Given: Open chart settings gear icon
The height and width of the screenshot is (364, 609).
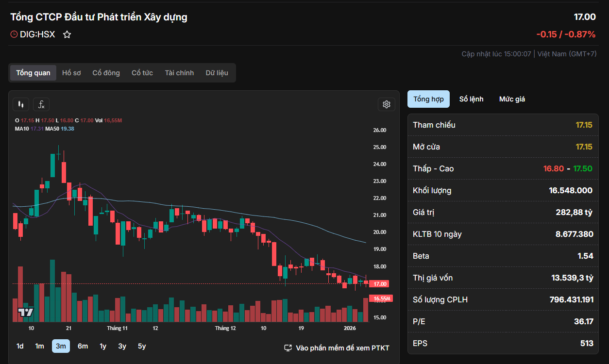Looking at the screenshot, I should coord(386,104).
